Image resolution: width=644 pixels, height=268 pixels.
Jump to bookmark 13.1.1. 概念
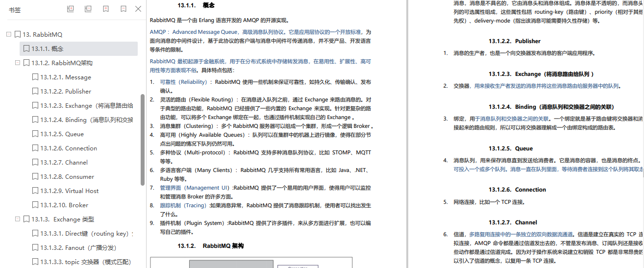coord(47,49)
